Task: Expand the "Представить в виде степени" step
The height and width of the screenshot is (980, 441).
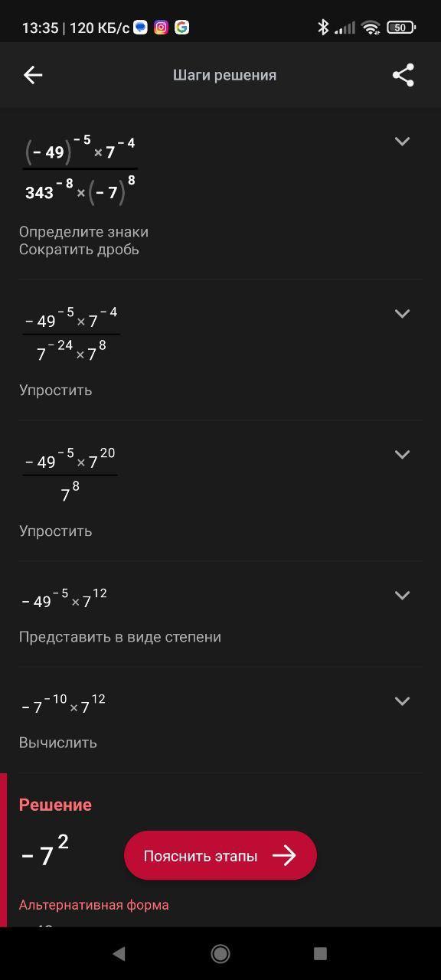Action: click(402, 596)
